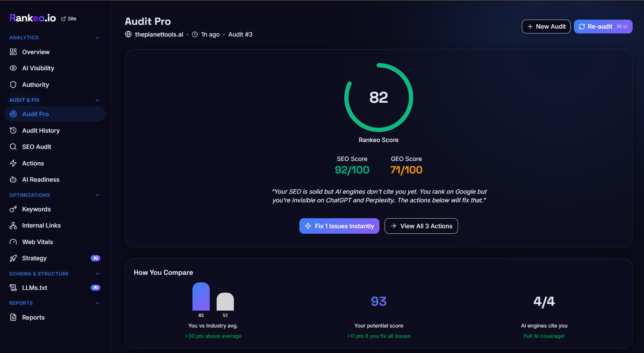Click the Actions lightning bolt icon
The height and width of the screenshot is (353, 644).
13,163
